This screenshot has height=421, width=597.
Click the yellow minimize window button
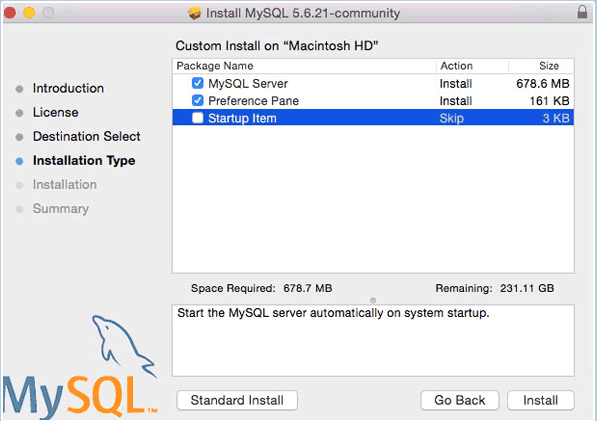pos(29,13)
